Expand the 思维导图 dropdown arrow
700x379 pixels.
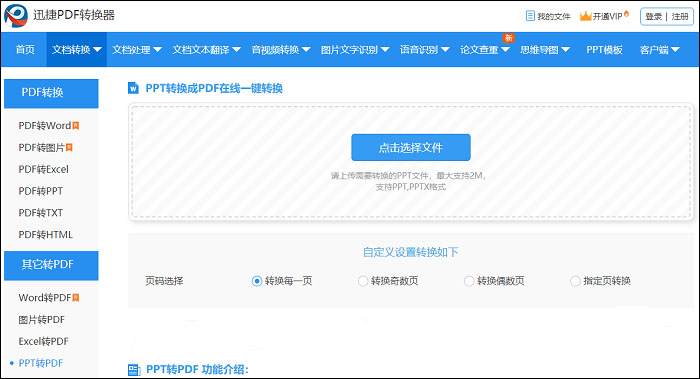point(566,50)
